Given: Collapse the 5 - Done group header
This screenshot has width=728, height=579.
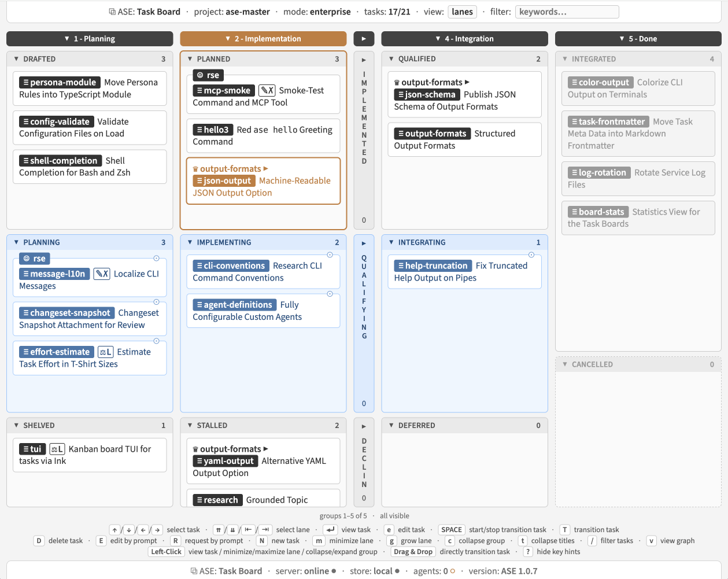Looking at the screenshot, I should click(x=638, y=39).
